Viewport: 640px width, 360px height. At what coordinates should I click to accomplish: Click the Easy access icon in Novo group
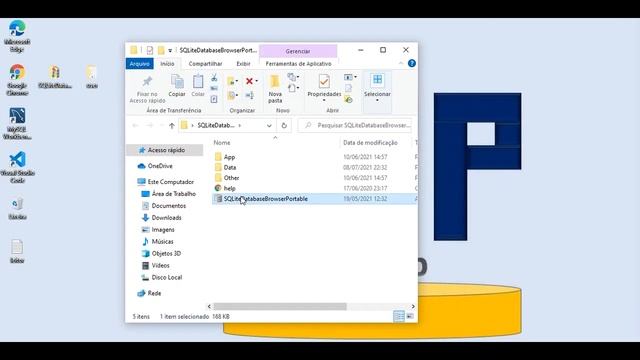pos(291,88)
